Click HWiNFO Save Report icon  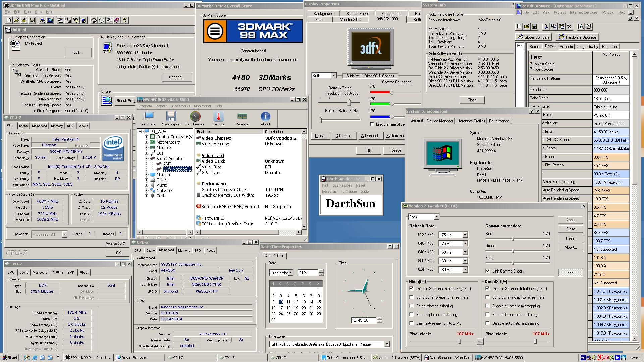[171, 119]
